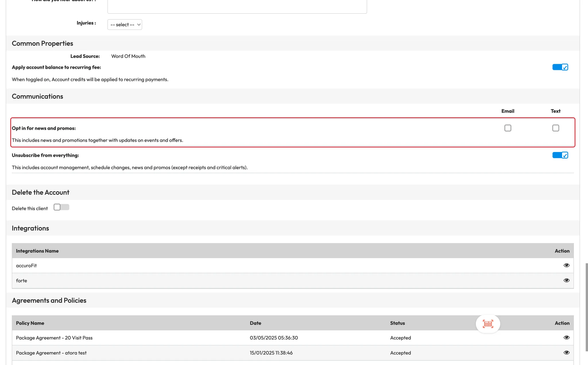
Task: View the accuroFit integration details
Action: pos(566,265)
